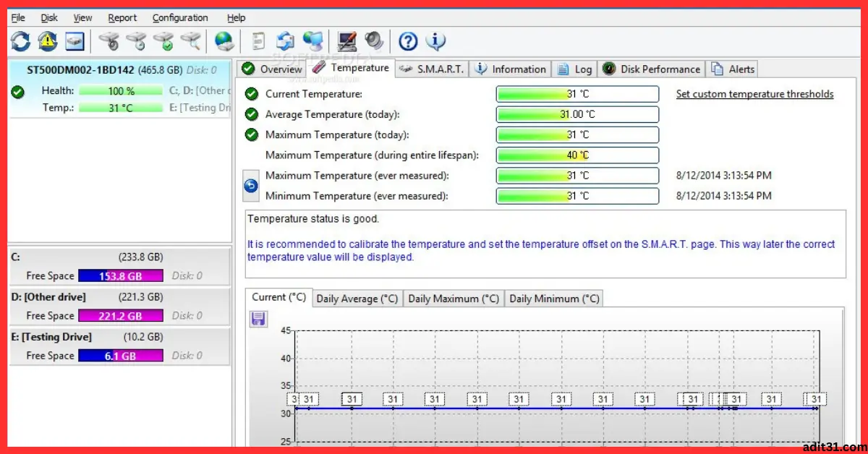Click the blue info speech-bubble icon
This screenshot has width=868, height=454.
[x=435, y=41]
